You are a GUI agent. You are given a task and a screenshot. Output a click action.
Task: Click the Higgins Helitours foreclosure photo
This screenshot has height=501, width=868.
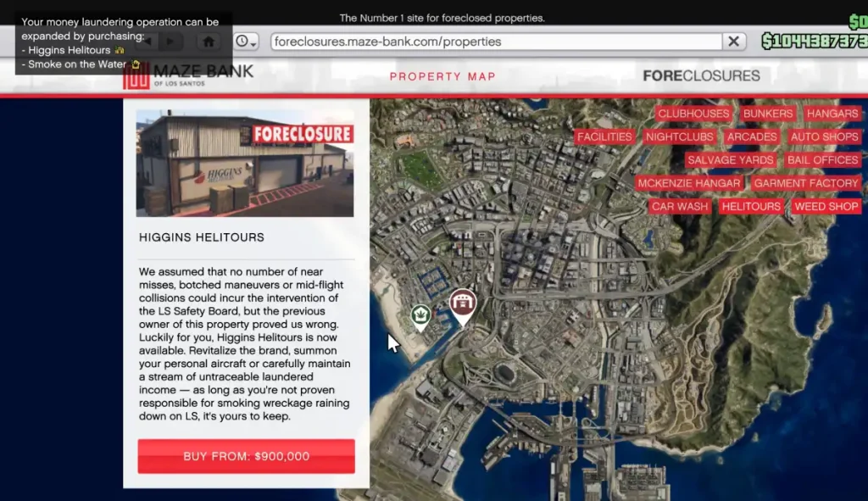tap(245, 164)
